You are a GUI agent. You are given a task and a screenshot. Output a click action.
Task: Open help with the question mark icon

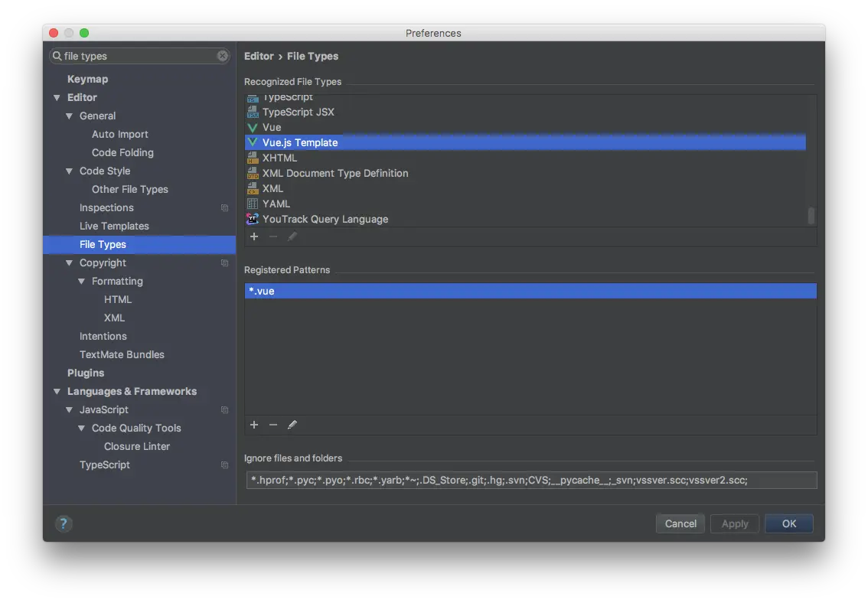point(64,524)
